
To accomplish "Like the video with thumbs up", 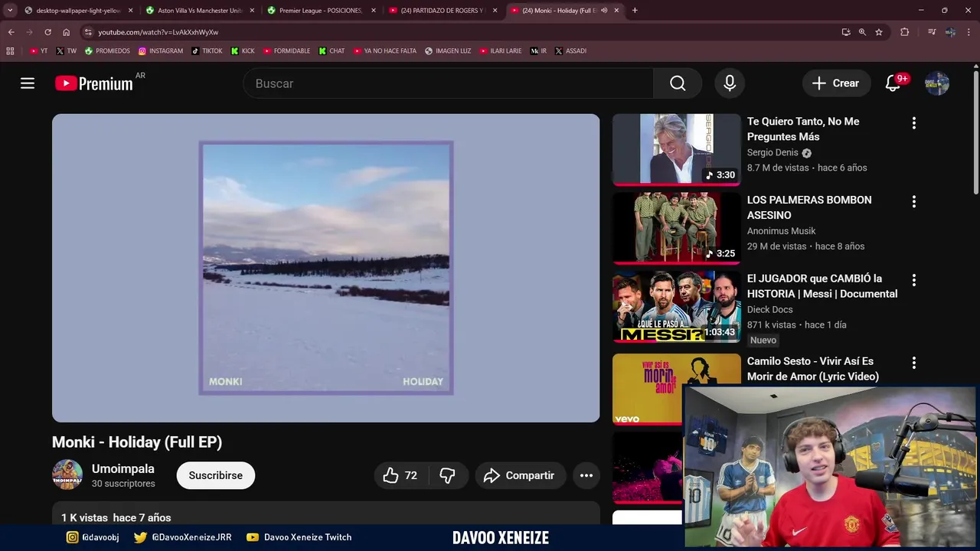I will (401, 475).
